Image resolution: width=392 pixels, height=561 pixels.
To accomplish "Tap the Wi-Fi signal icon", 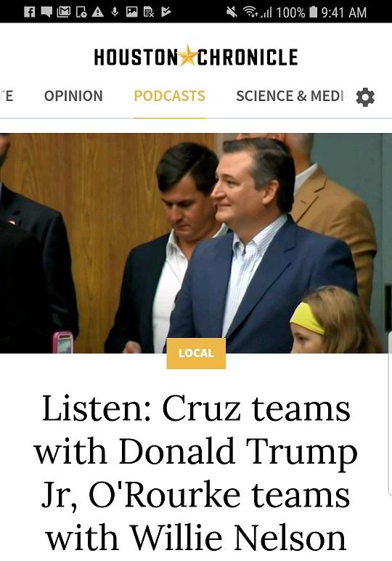I will (250, 12).
